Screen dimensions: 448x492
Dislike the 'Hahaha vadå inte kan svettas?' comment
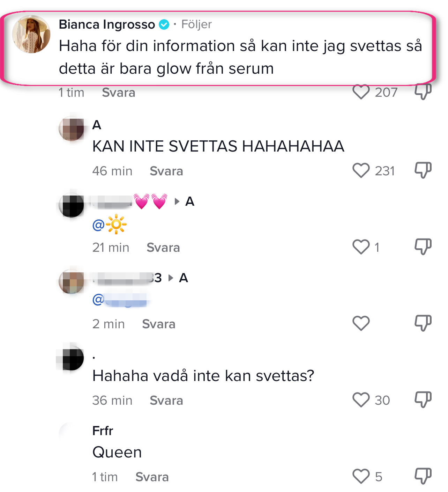[423, 400]
